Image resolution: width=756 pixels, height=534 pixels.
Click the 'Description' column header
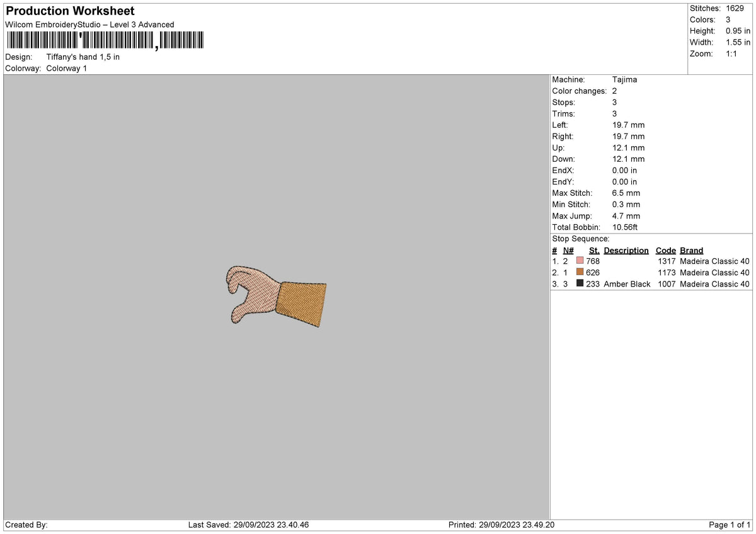[x=626, y=250]
